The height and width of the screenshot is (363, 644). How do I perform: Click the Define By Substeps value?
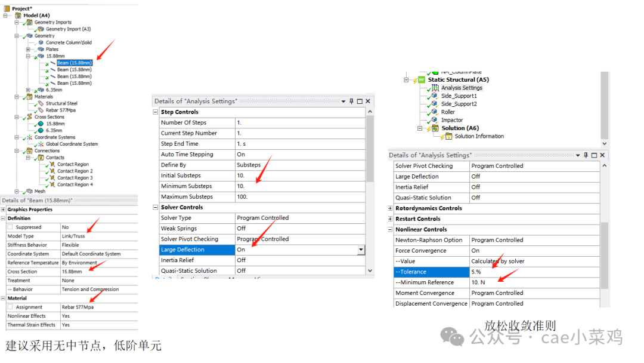click(300, 165)
